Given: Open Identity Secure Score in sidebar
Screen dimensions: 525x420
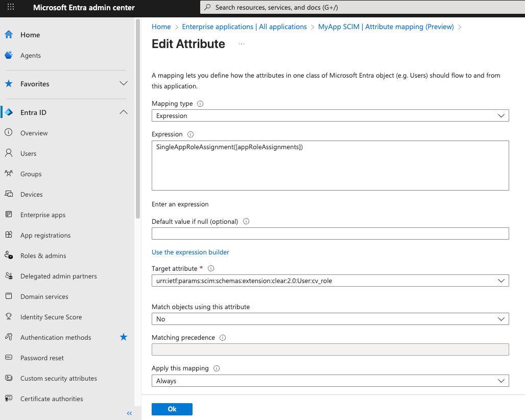Looking at the screenshot, I should 51,317.
